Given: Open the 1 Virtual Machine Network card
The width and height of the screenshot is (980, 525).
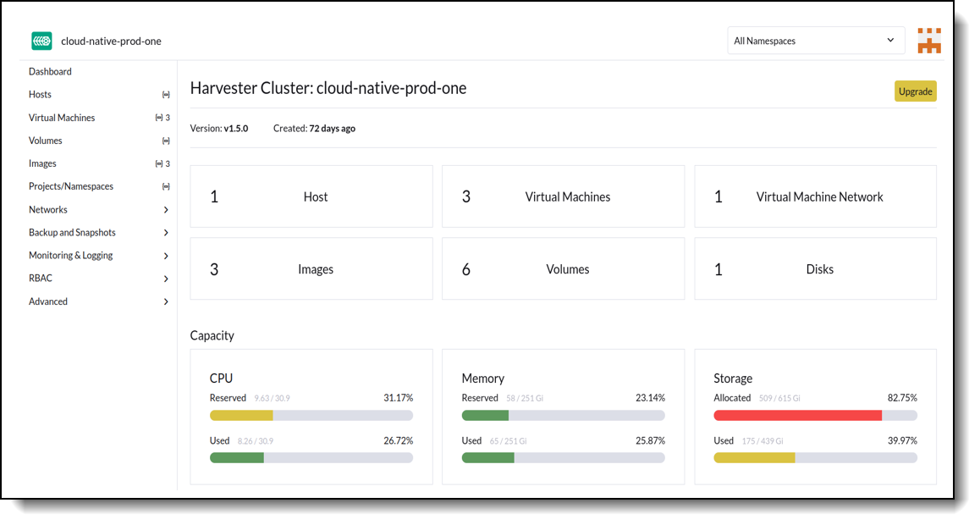Looking at the screenshot, I should 815,196.
